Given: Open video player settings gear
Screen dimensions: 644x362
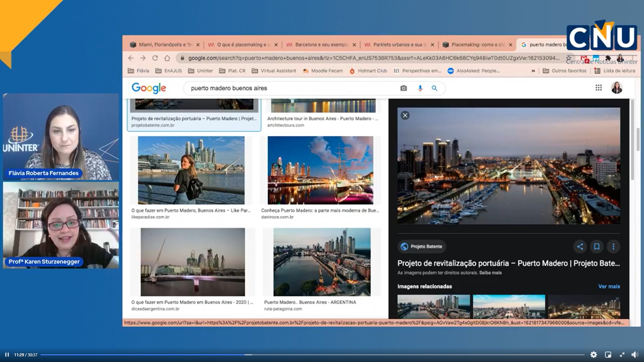Looking at the screenshot, I should tap(593, 355).
